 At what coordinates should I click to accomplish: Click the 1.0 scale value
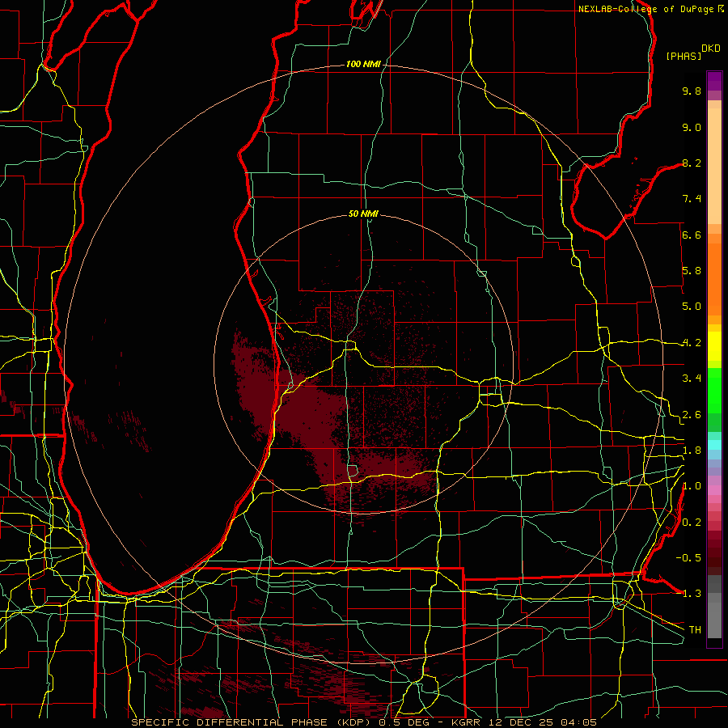[692, 486]
